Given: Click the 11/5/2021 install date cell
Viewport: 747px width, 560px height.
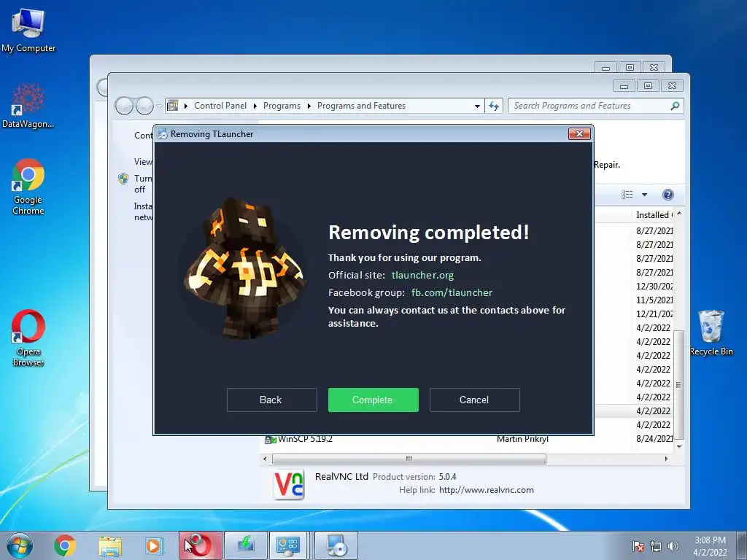Looking at the screenshot, I should (654, 300).
